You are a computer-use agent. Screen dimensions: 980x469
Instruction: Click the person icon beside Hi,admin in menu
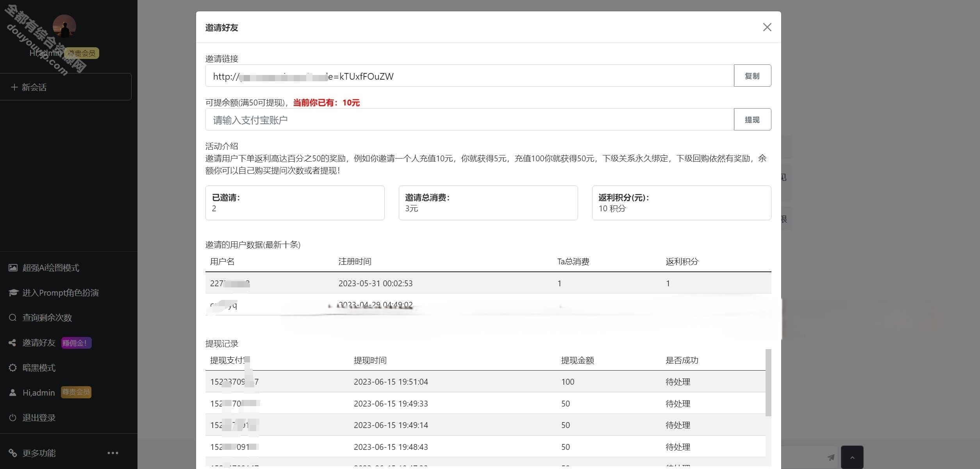click(12, 392)
